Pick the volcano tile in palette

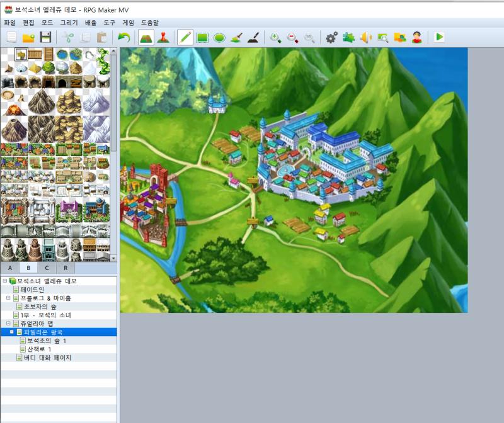coord(14,110)
